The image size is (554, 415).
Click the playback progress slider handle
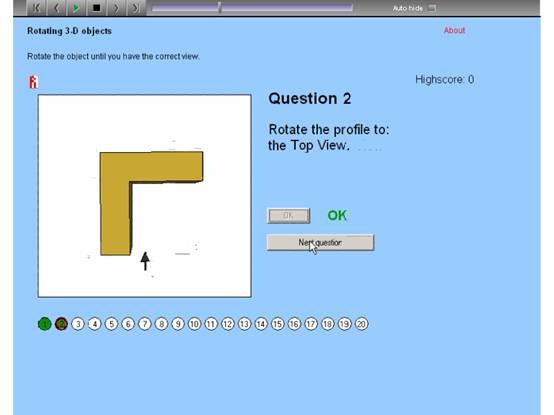[x=219, y=8]
